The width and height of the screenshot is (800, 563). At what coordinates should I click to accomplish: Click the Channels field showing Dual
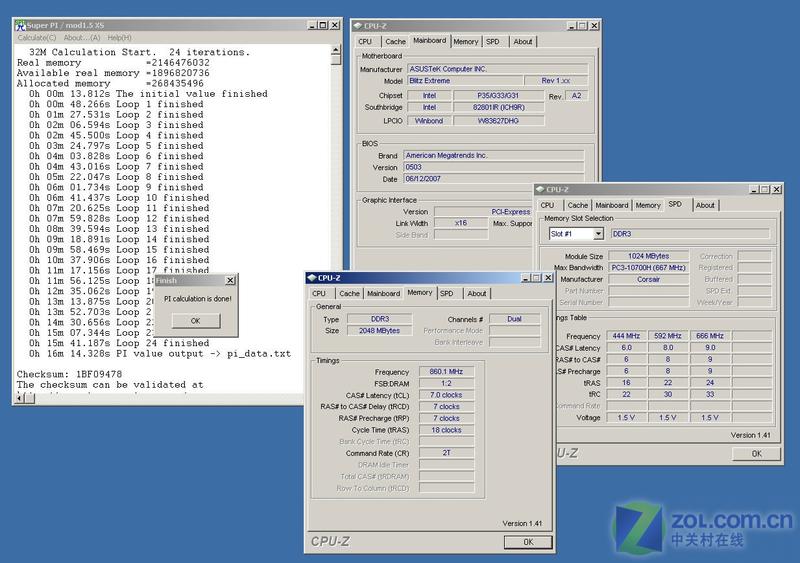[514, 319]
